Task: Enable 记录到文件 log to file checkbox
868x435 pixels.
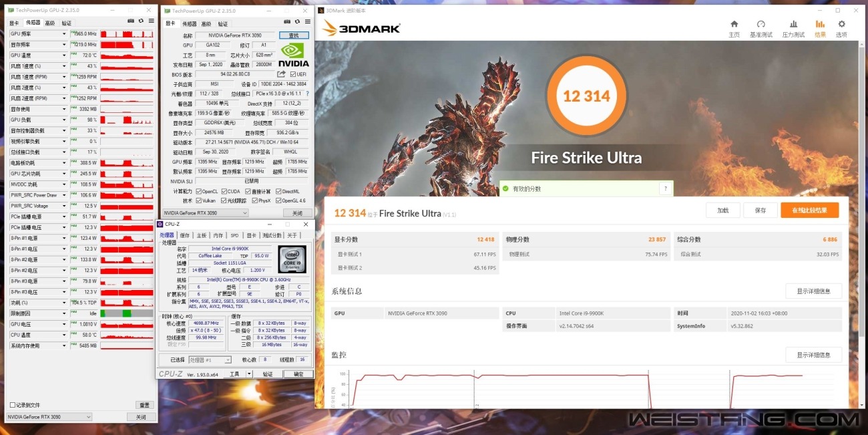Action: click(12, 405)
